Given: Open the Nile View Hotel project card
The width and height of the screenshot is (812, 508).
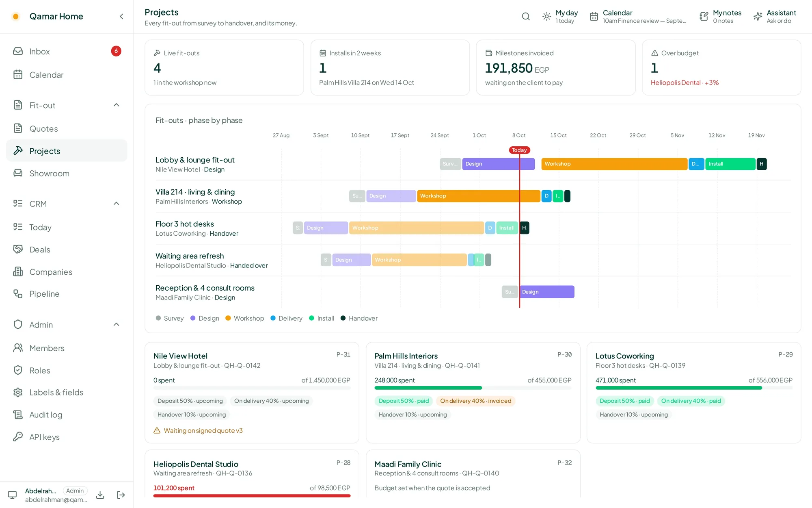Looking at the screenshot, I should 252,393.
